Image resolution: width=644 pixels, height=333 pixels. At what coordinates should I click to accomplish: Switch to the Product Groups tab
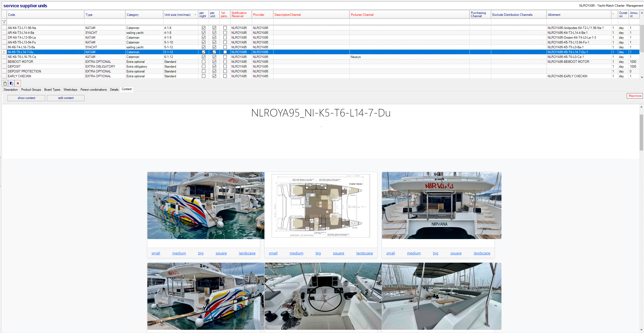click(31, 90)
